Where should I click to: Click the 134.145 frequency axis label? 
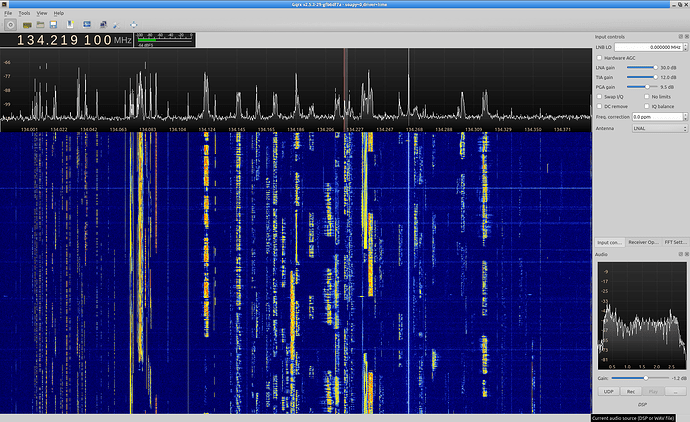pyautogui.click(x=237, y=129)
